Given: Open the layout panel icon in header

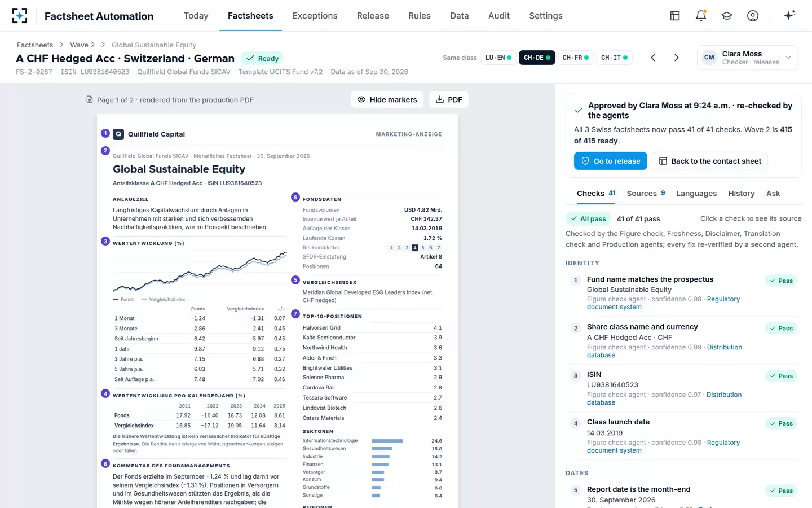Looking at the screenshot, I should (x=675, y=16).
